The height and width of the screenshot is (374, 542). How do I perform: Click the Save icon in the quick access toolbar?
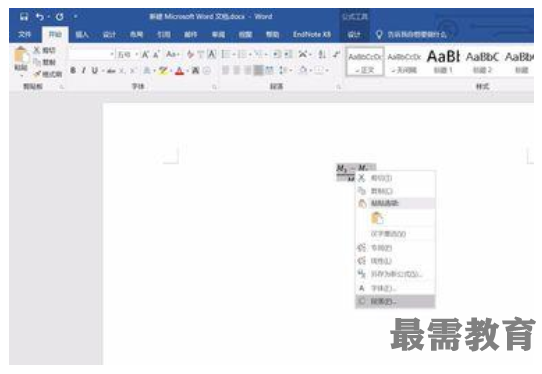pyautogui.click(x=24, y=17)
